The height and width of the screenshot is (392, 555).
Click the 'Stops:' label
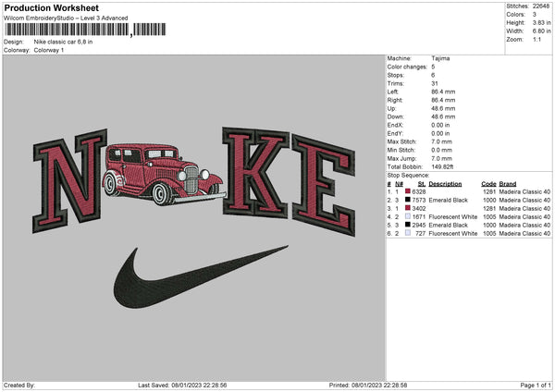click(395, 75)
